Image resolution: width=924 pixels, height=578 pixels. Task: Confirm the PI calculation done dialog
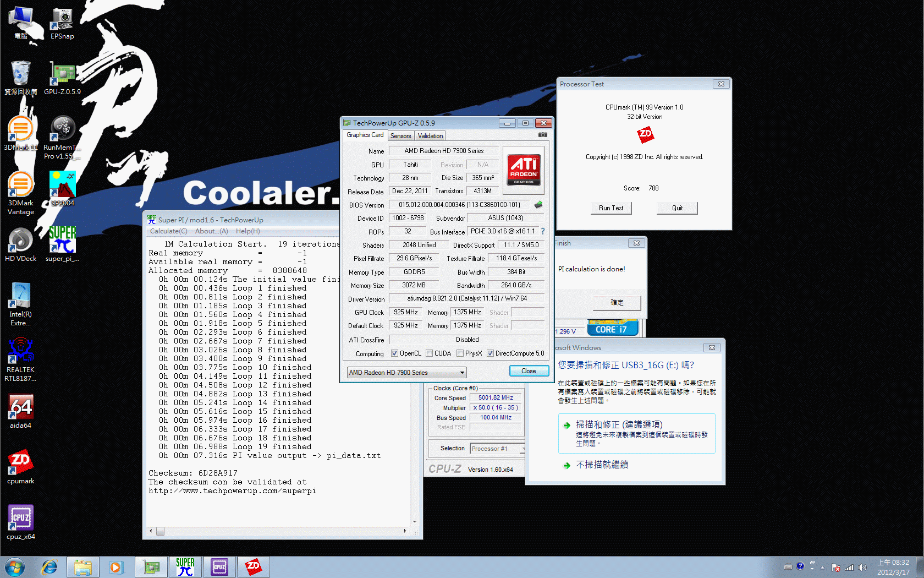pos(617,303)
